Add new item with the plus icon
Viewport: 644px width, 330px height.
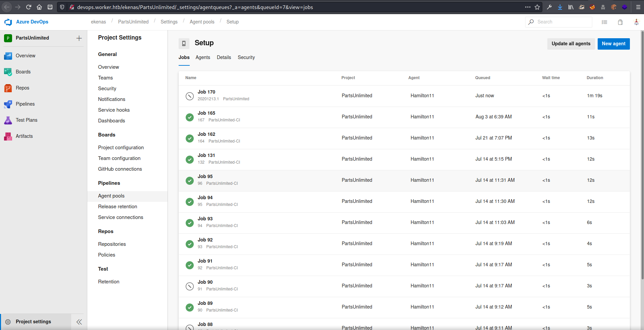click(x=79, y=38)
